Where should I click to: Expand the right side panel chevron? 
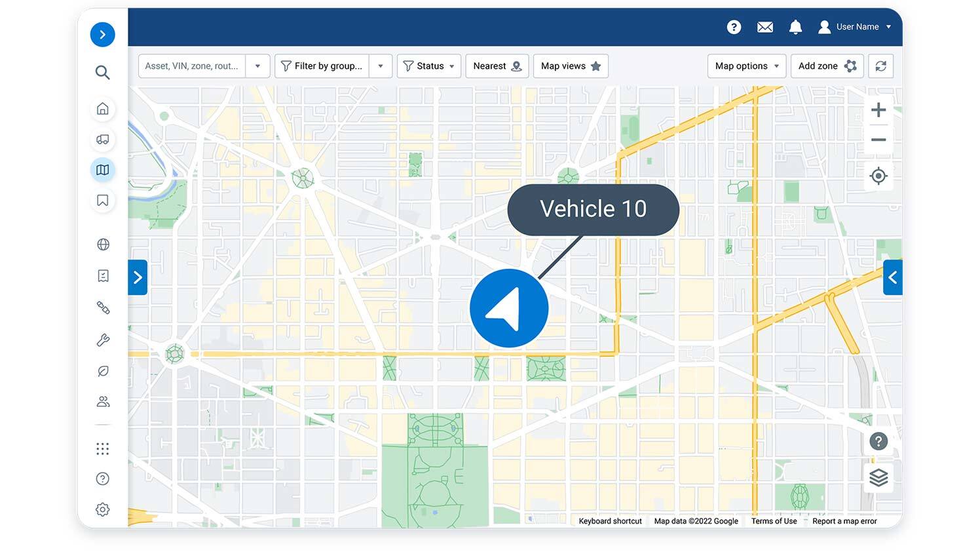click(x=892, y=277)
